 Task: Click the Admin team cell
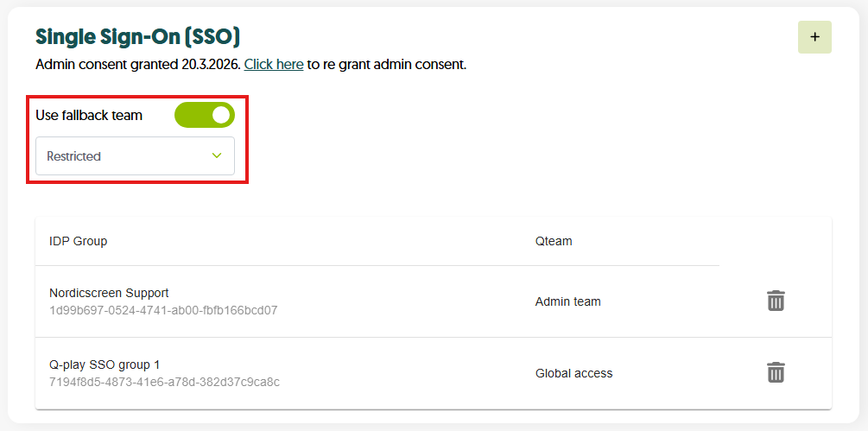tap(567, 301)
